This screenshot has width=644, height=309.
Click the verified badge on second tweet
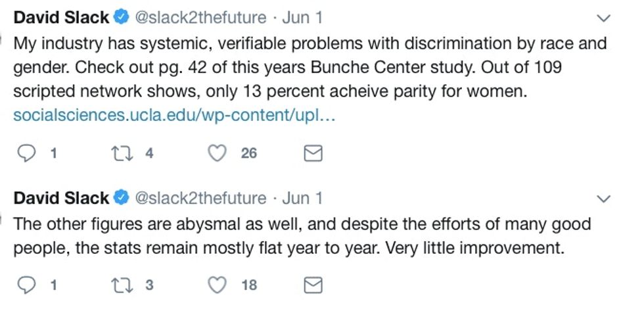[122, 198]
